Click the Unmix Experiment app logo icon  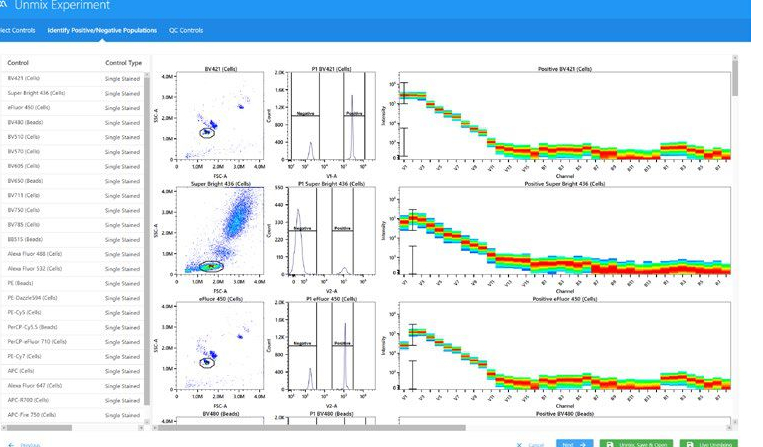[5, 6]
